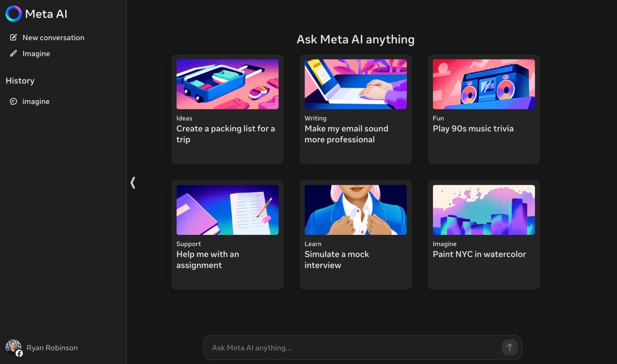
Task: Click the send arrow in the input box
Action: [x=509, y=347]
